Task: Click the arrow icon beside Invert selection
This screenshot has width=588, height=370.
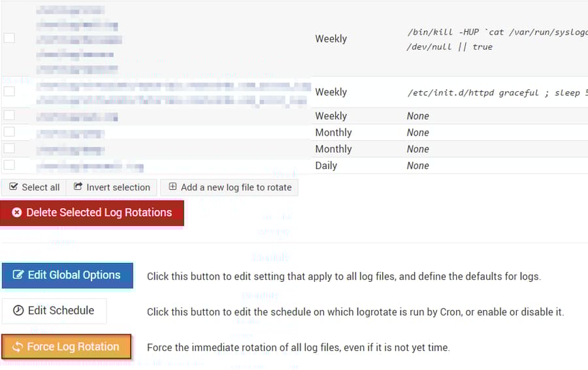Action: click(x=78, y=187)
